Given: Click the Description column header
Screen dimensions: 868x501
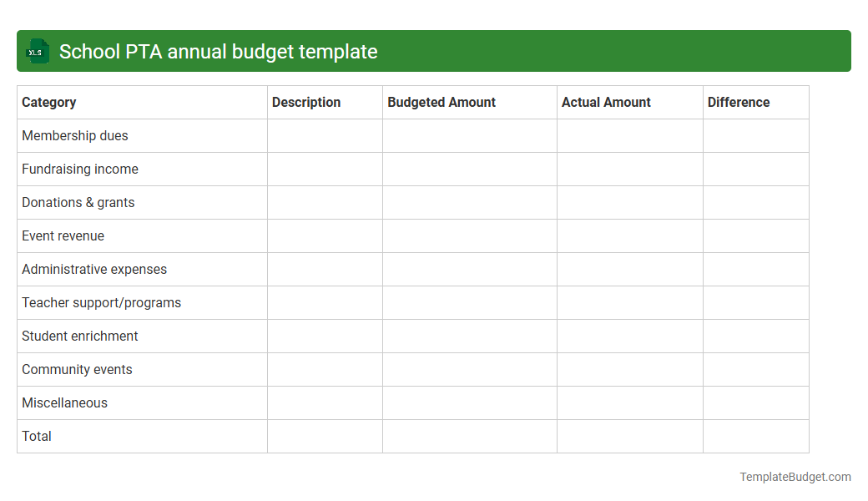Looking at the screenshot, I should pyautogui.click(x=305, y=102).
